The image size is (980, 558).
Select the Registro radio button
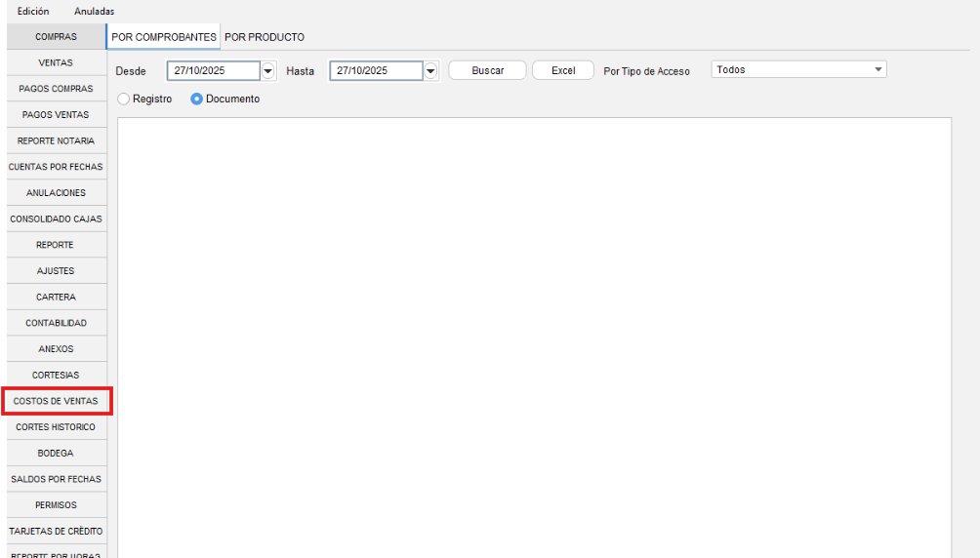coord(123,99)
